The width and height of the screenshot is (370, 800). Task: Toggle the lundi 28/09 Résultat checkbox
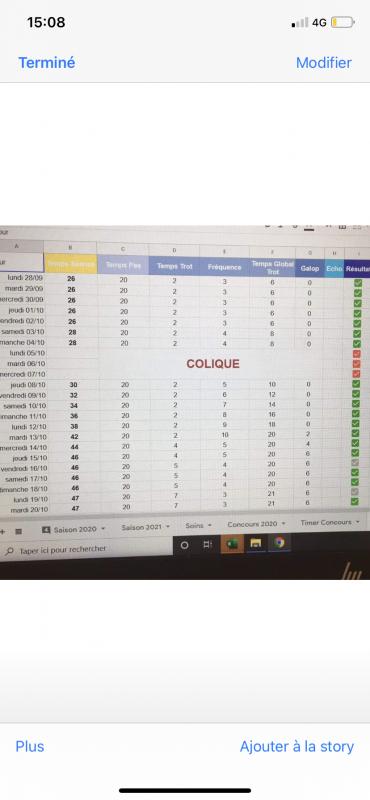point(358,283)
